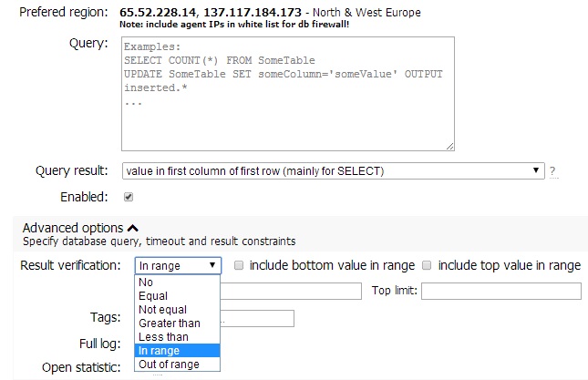The image size is (588, 380).
Task: Collapse the Advanced options chevron
Action: pyautogui.click(x=133, y=228)
